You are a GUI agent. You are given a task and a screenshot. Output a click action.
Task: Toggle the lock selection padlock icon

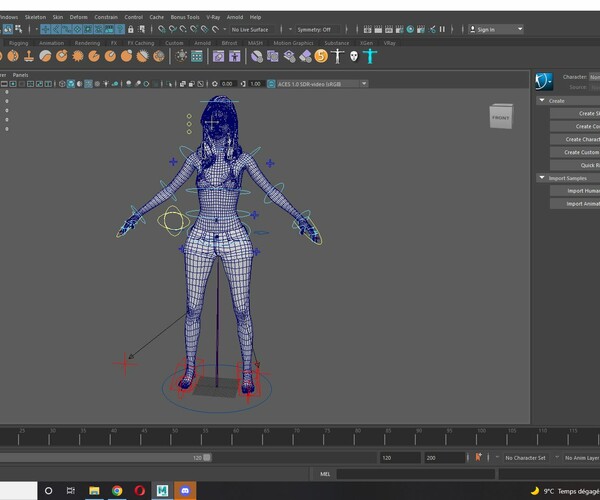[130, 29]
